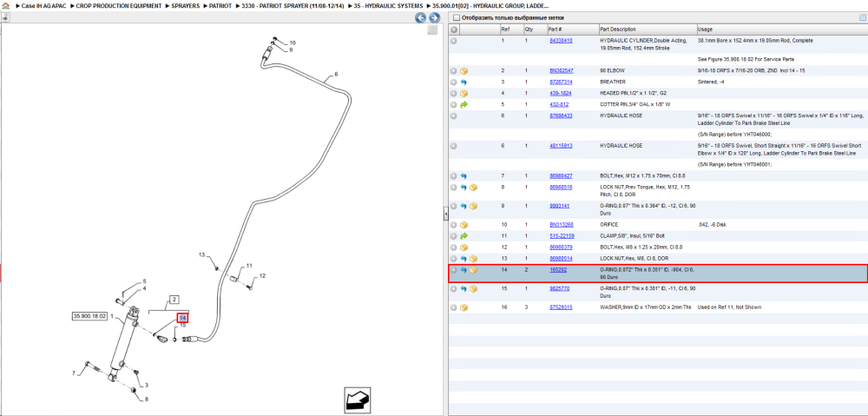
Task: Open part number 165282 link
Action: click(x=558, y=270)
